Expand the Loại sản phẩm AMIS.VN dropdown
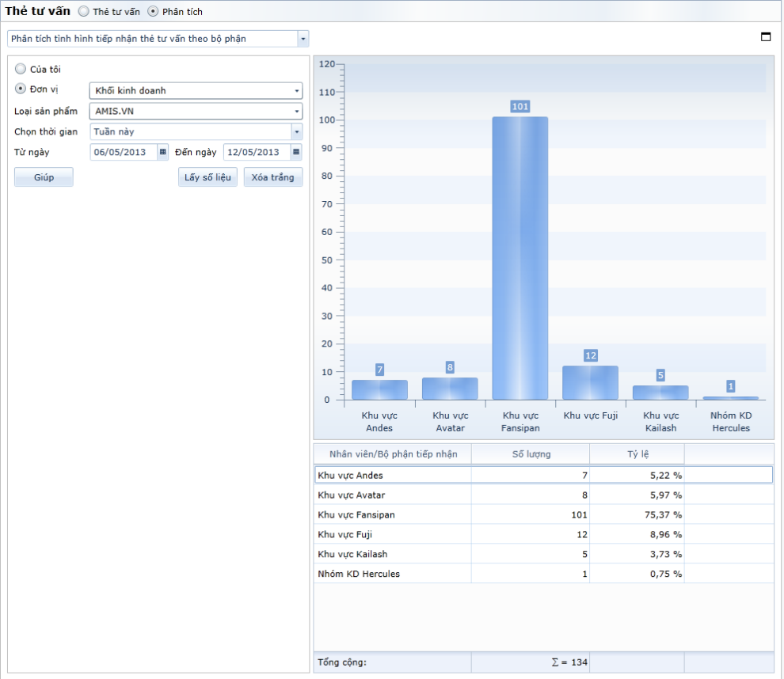 [x=296, y=112]
